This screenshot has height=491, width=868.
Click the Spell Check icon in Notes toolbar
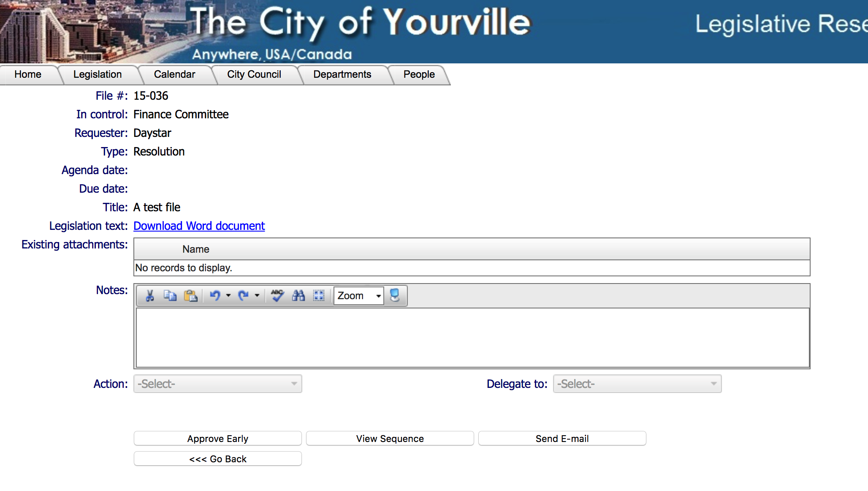pos(276,296)
